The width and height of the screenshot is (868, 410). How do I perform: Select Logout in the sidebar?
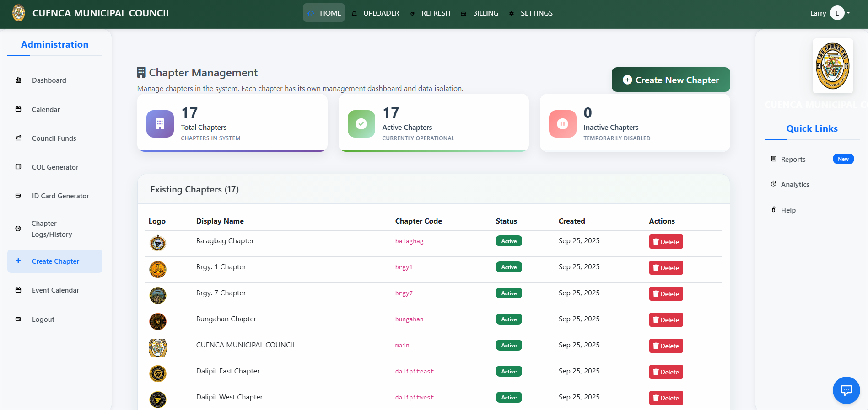tap(43, 319)
